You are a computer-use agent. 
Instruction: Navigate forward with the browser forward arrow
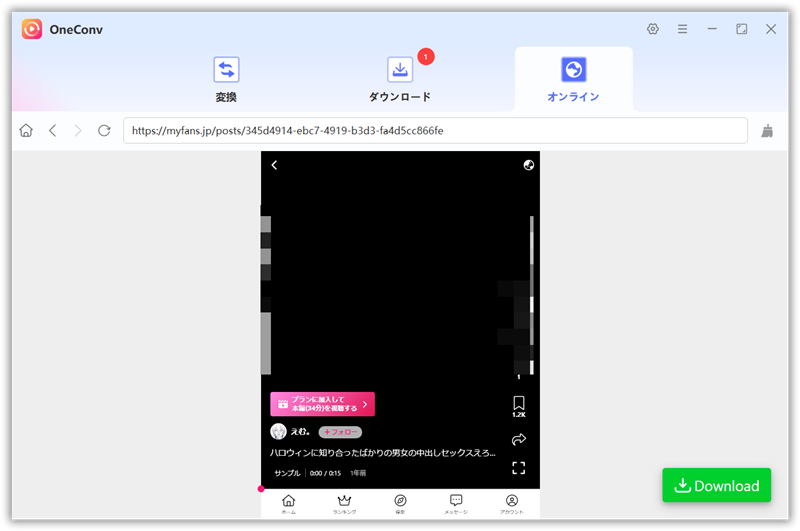point(78,131)
